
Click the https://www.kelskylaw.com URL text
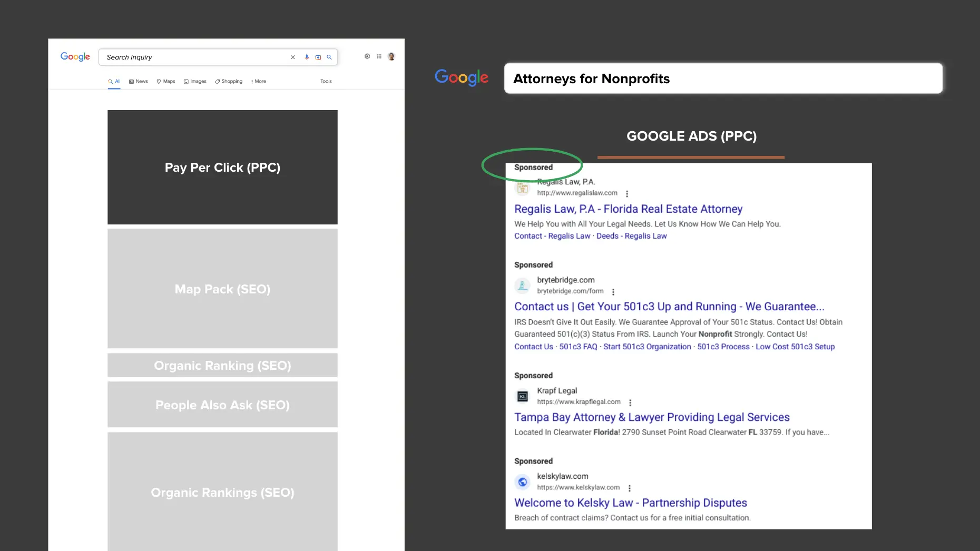[x=579, y=488]
